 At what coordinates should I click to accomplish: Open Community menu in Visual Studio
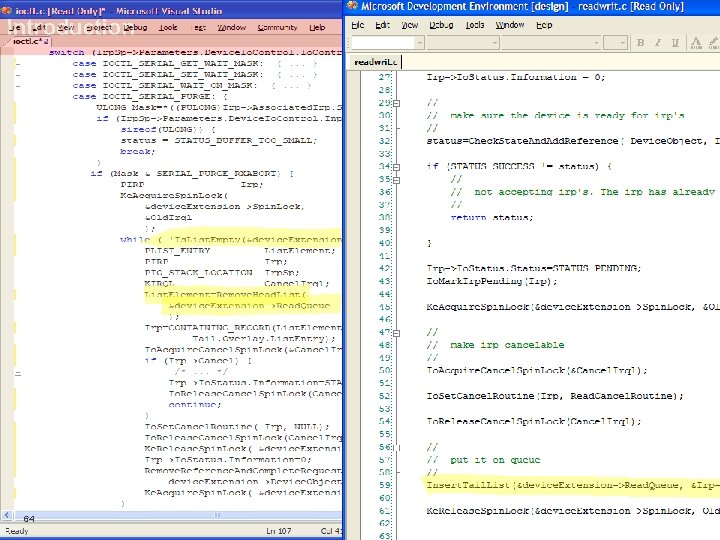pyautogui.click(x=277, y=28)
